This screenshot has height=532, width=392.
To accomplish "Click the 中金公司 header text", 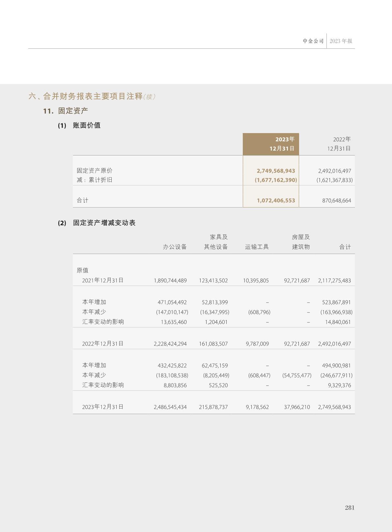I will click(313, 41).
